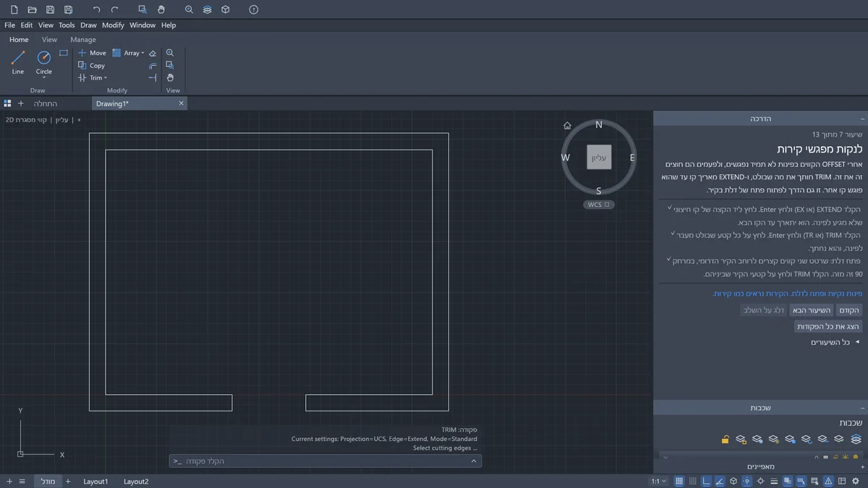
Task: Select the Rectangle tool in Draw panel
Action: pos(64,53)
